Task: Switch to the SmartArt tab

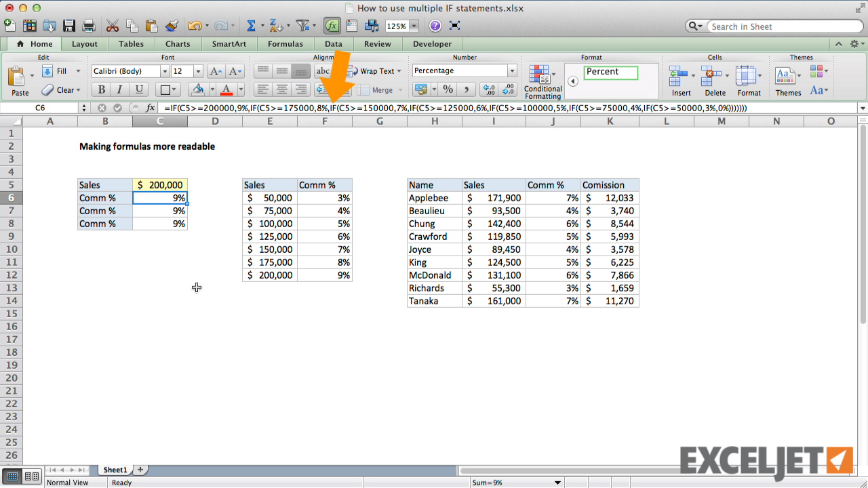Action: click(229, 44)
